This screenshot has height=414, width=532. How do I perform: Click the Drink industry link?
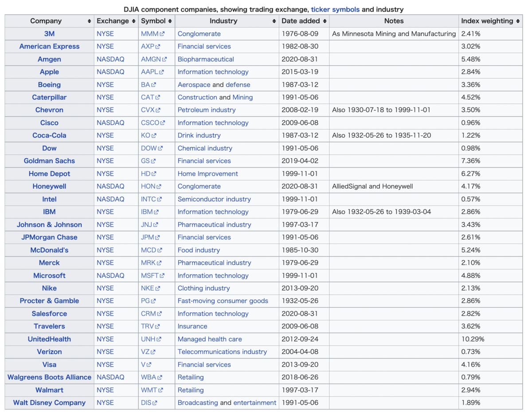199,135
